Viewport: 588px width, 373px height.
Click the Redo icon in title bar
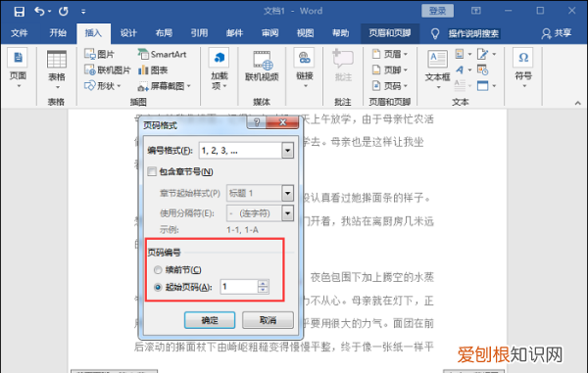click(x=64, y=11)
